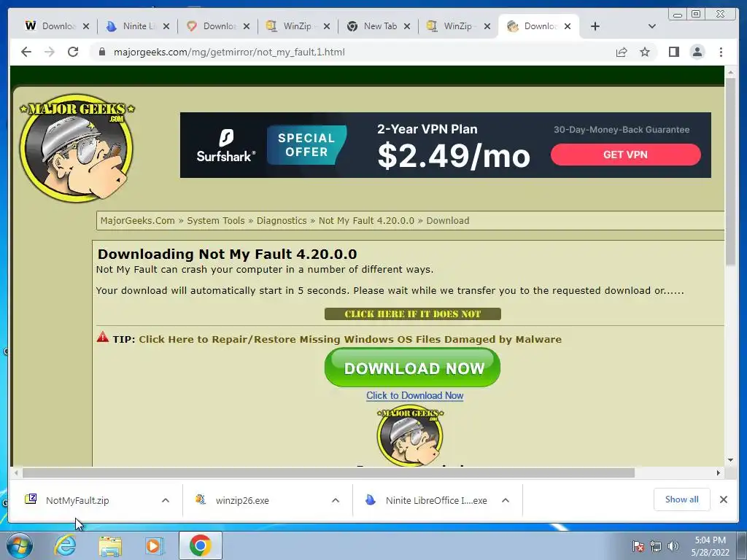Open MajorGeeks.Com breadcrumb link
This screenshot has height=560, width=747.
click(x=138, y=220)
